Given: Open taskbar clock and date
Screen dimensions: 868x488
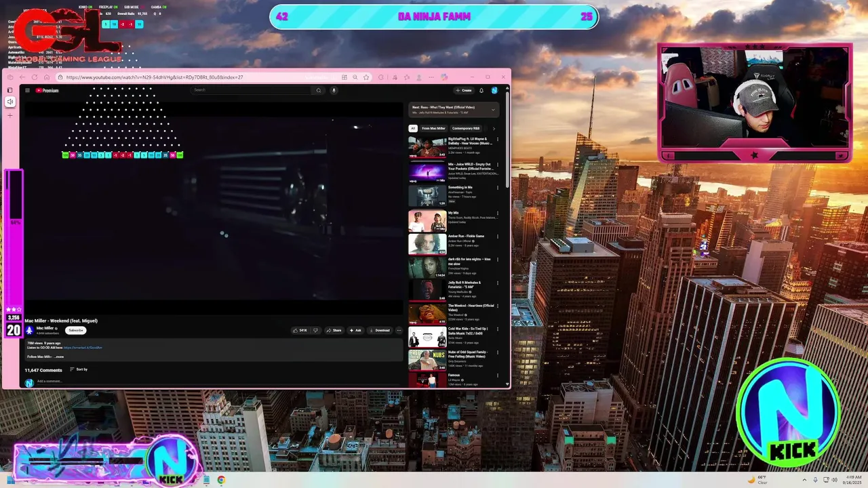Looking at the screenshot, I should 852,480.
